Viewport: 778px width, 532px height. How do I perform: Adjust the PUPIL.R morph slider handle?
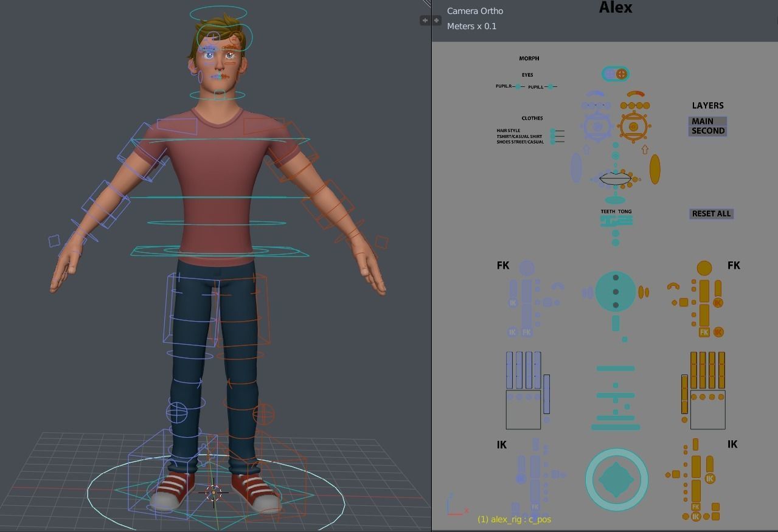point(518,87)
